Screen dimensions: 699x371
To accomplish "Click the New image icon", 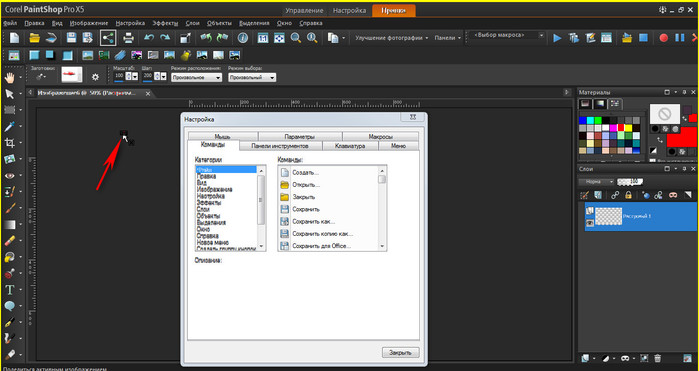I will pos(14,38).
